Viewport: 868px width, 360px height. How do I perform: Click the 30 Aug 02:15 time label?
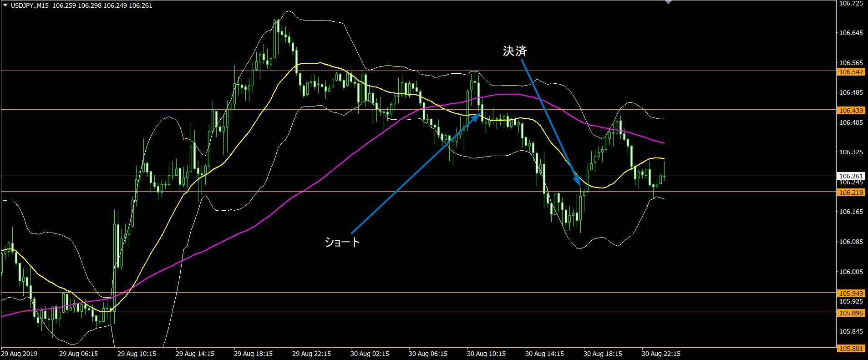[370, 354]
